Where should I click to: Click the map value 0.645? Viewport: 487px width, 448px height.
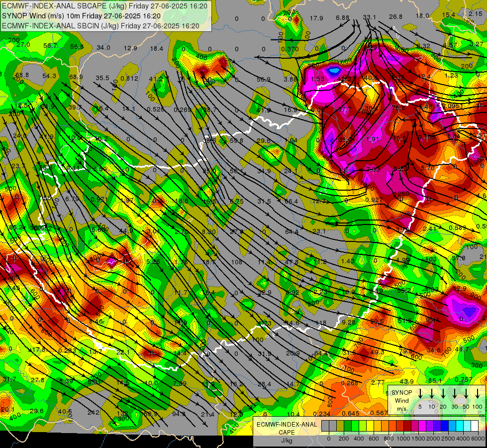[x=351, y=414]
